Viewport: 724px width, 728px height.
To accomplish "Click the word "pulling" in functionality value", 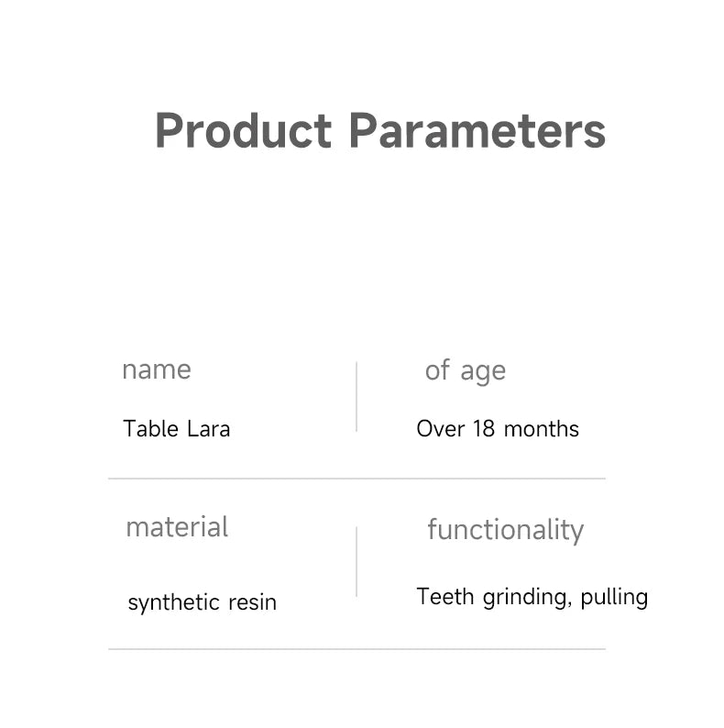I will [x=614, y=597].
